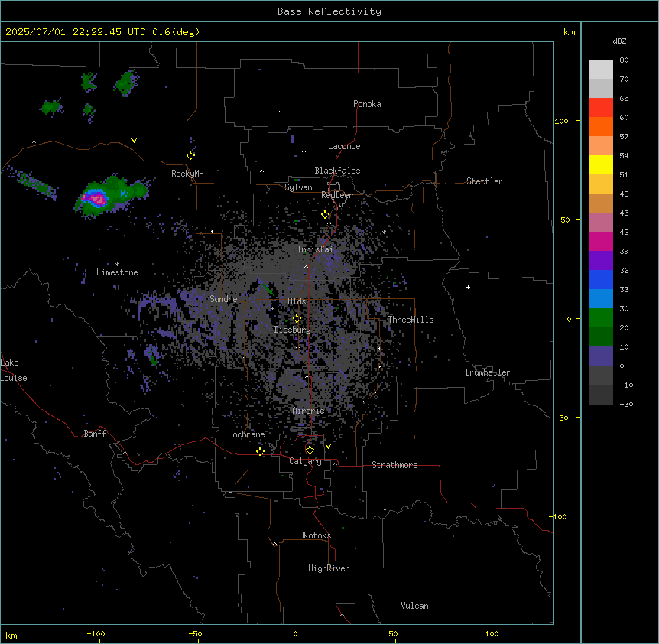Click the timestamp 2025/07/01 22:22:45 UTC
Screen dimensions: 659x644
pos(76,32)
